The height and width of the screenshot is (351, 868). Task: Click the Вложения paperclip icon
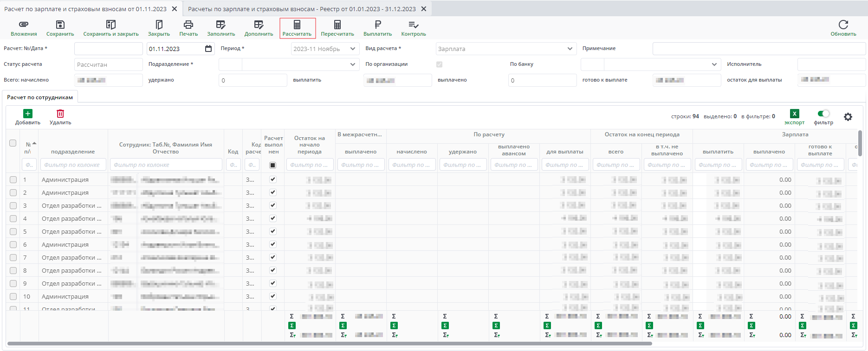coord(24,25)
